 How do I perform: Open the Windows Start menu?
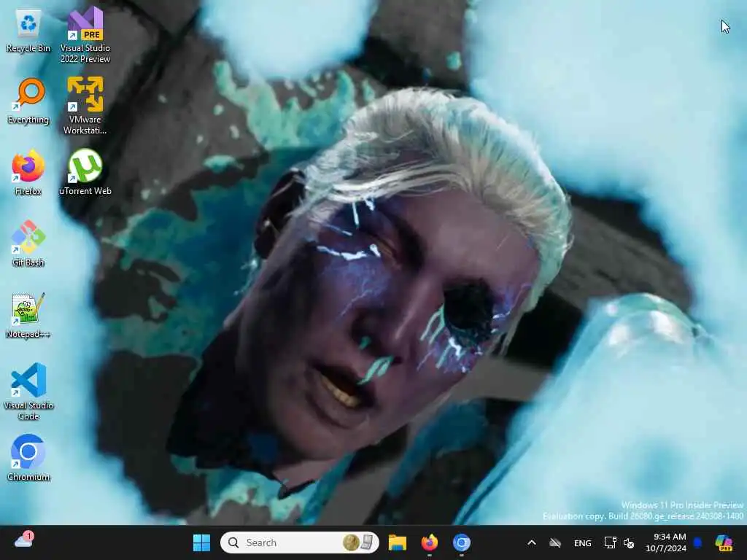tap(201, 542)
